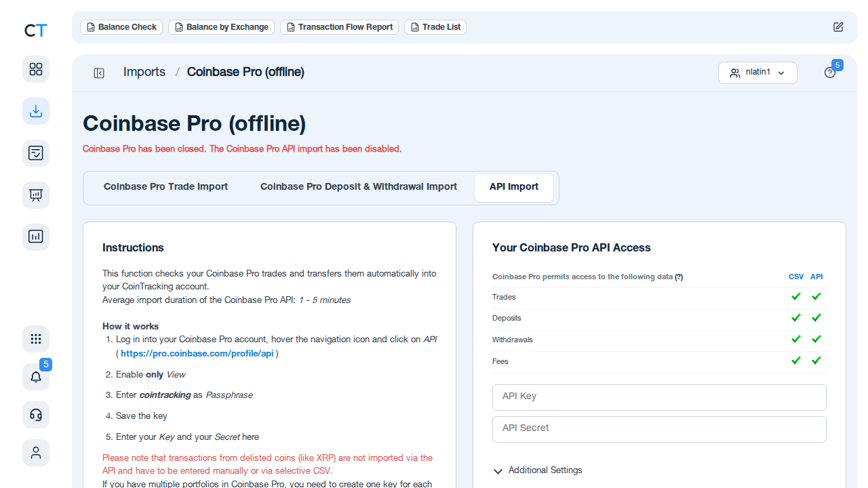The image size is (868, 488).
Task: Click the CSV checkmark for Withdrawals
Action: [x=796, y=339]
